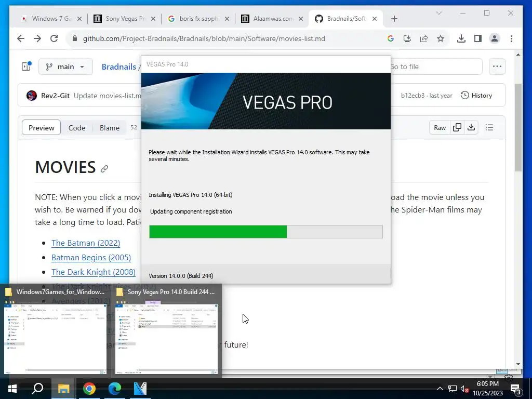This screenshot has height=399, width=532.
Task: Select the Preview view
Action: (x=42, y=128)
